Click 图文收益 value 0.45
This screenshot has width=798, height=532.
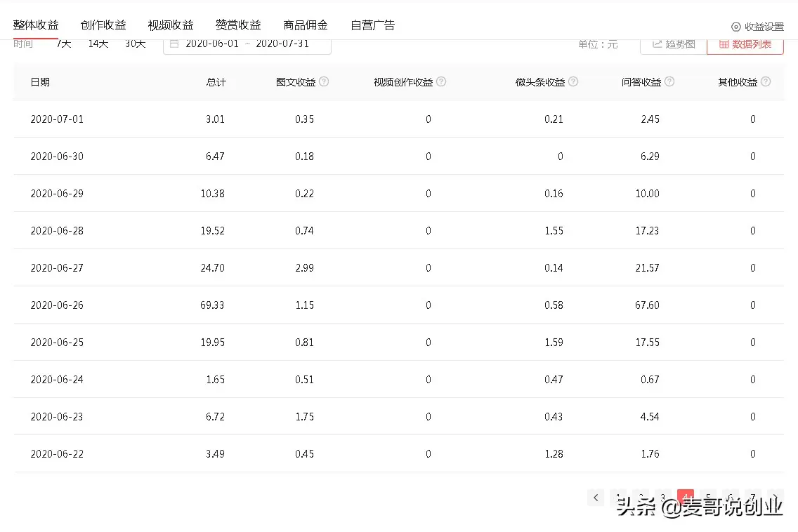(x=304, y=453)
